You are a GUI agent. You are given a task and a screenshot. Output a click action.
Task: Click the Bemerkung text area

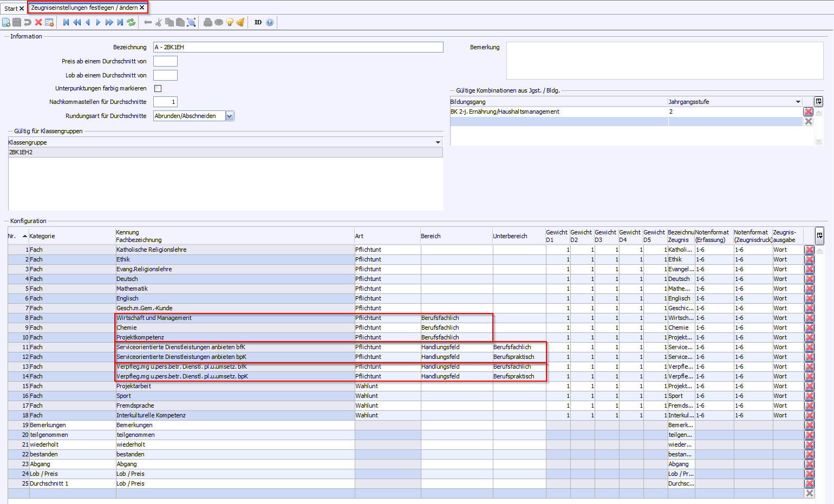pos(665,61)
